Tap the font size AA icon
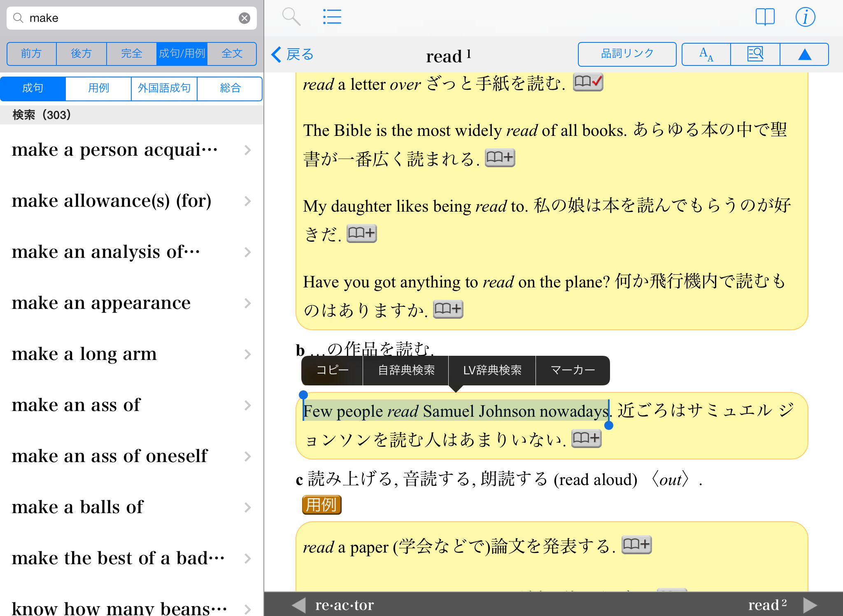This screenshot has height=616, width=843. (x=706, y=54)
